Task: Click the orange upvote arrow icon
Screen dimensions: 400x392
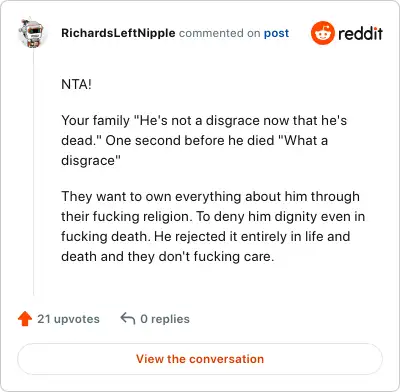Action: (25, 319)
